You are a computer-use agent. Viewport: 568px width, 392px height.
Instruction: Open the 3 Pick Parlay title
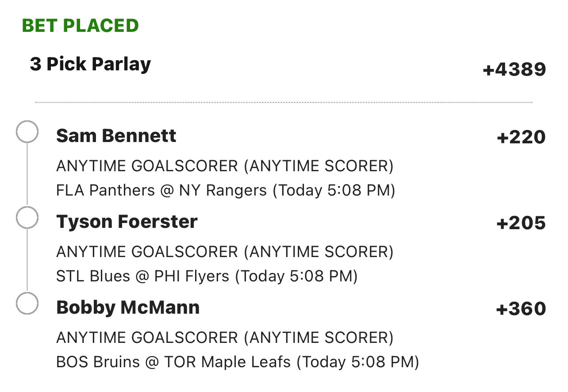(90, 64)
